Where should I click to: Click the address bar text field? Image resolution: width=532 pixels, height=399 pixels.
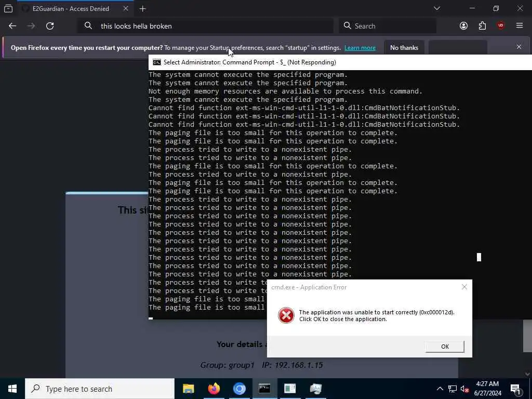pos(207,26)
